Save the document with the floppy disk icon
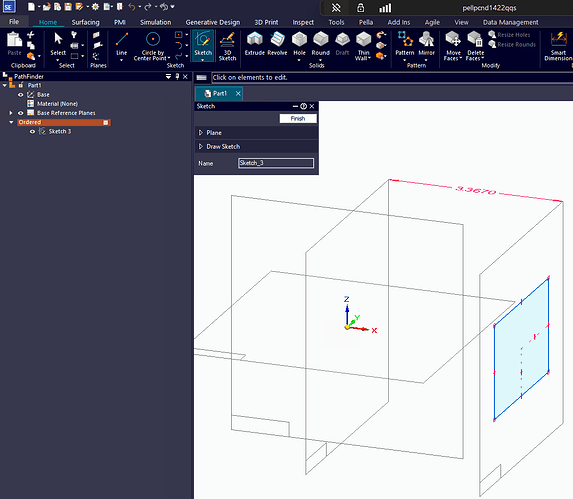573x499 pixels. coord(68,7)
